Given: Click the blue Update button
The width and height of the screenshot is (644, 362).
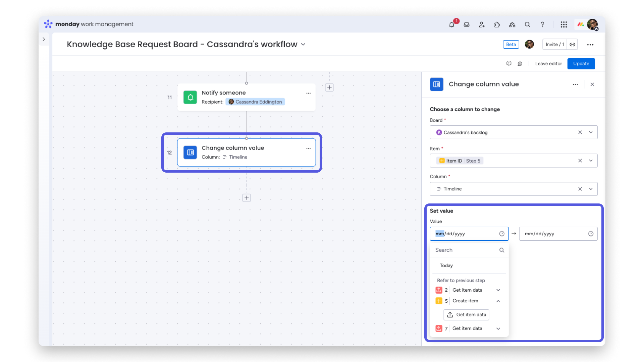Looking at the screenshot, I should tap(581, 64).
